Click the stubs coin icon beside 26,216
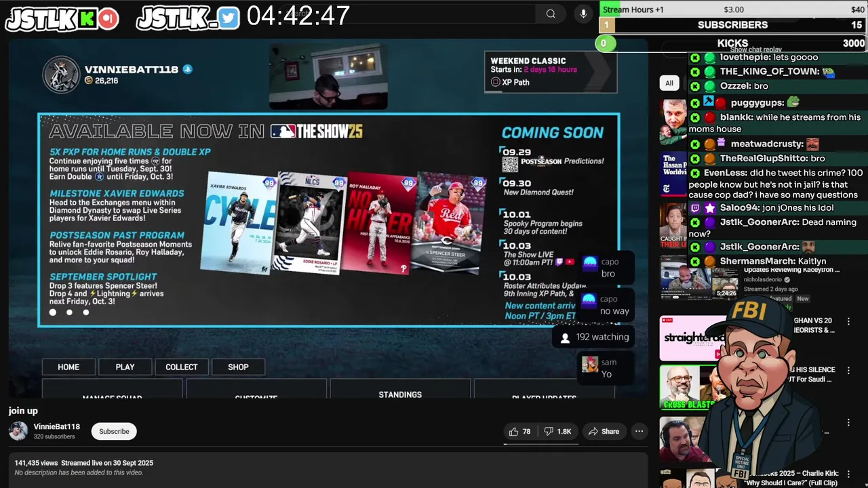868x488 pixels. [x=89, y=81]
